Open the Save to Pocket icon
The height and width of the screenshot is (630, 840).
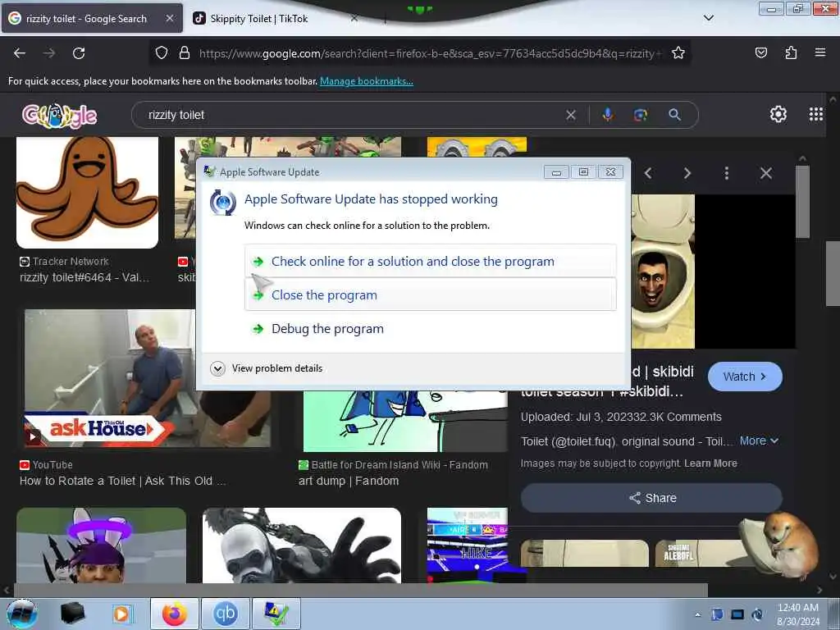[x=760, y=53]
